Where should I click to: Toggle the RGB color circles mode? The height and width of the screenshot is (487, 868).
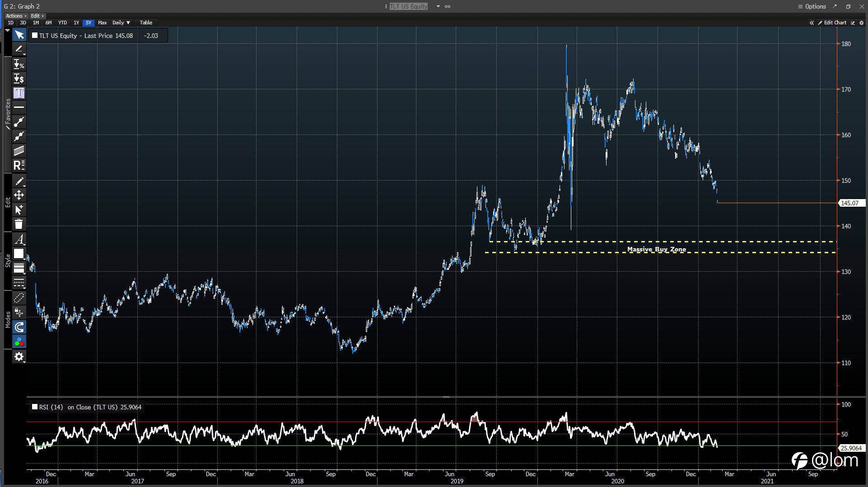pos(19,342)
